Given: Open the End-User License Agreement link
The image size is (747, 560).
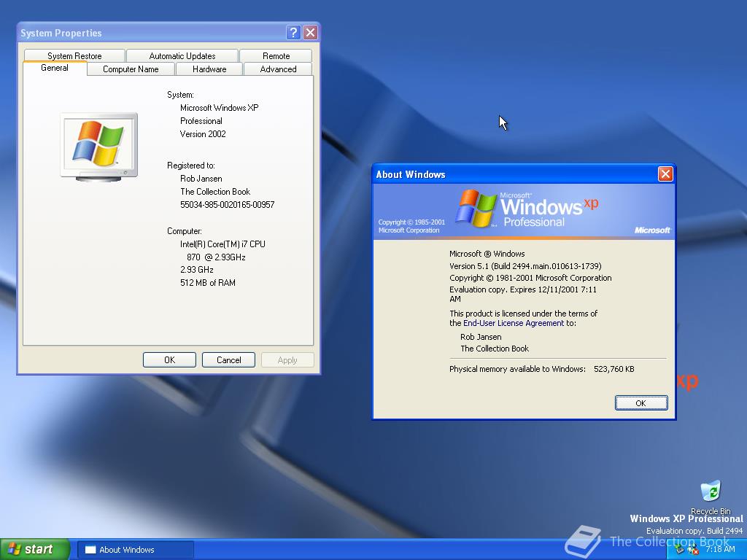Looking at the screenshot, I should [514, 323].
